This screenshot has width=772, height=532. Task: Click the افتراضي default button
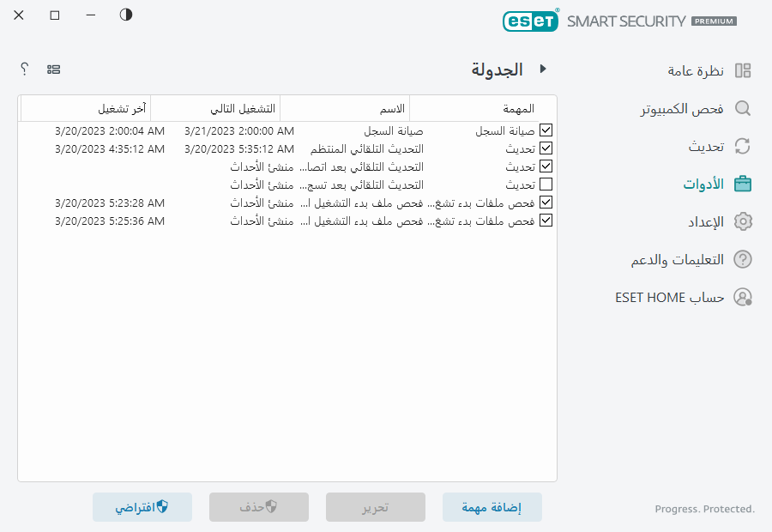point(142,507)
